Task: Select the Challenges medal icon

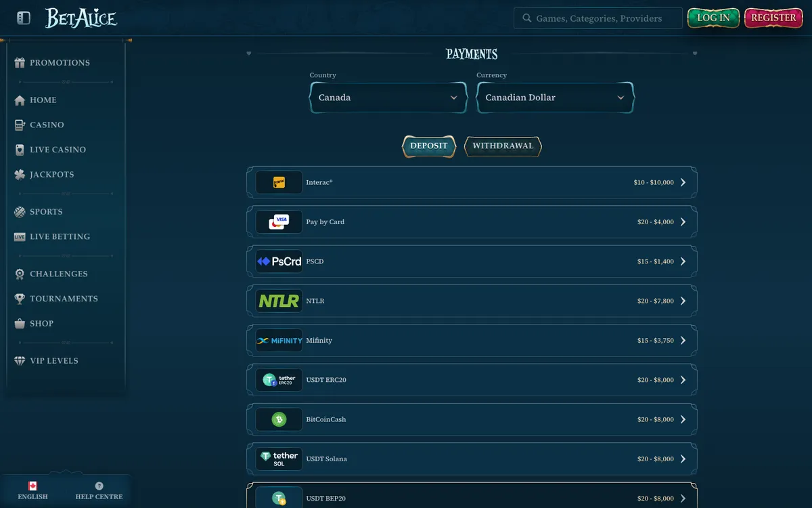Action: (20, 274)
